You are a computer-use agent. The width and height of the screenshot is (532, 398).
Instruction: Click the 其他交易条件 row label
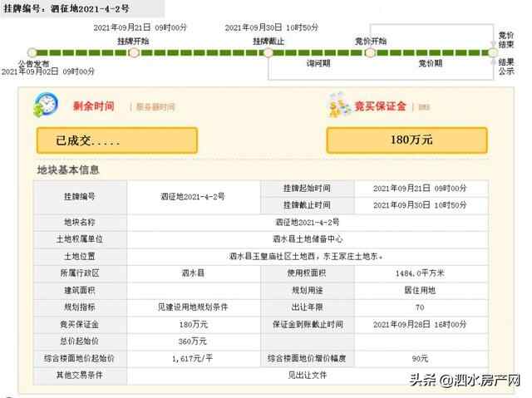tap(80, 376)
